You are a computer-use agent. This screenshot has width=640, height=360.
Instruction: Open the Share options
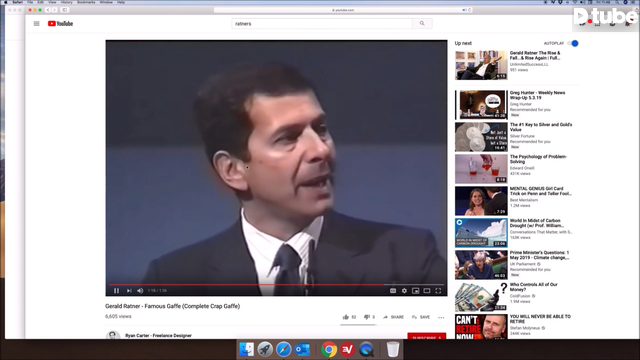coord(393,317)
